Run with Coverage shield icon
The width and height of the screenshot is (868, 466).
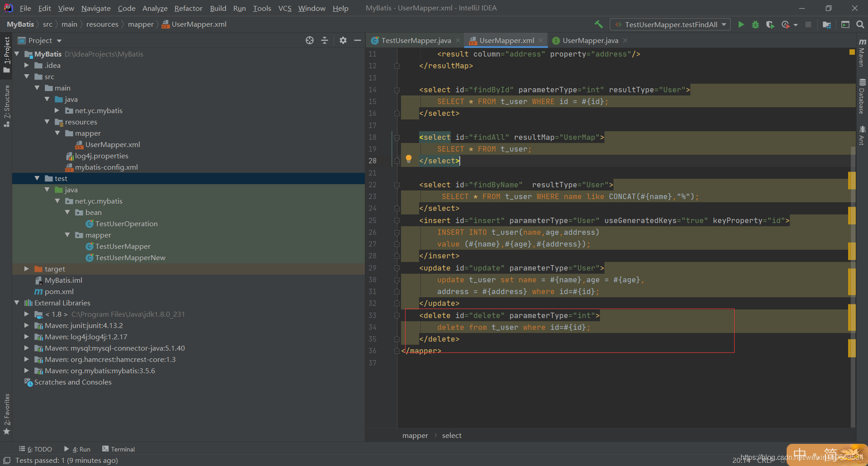770,24
